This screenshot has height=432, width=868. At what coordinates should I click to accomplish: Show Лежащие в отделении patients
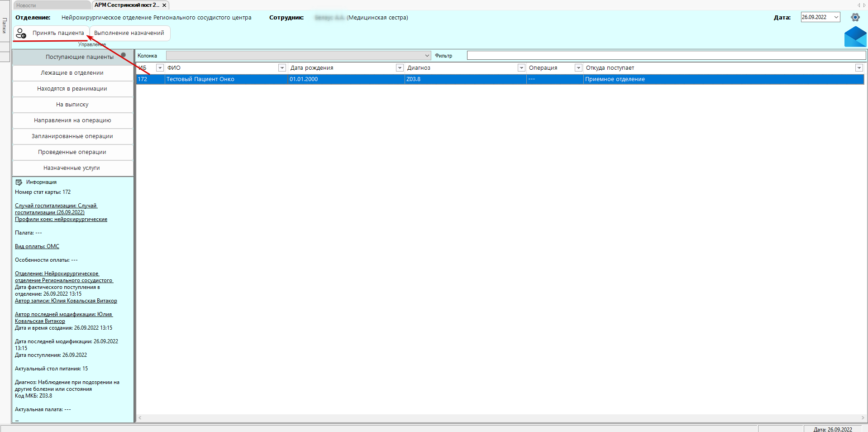click(x=73, y=73)
